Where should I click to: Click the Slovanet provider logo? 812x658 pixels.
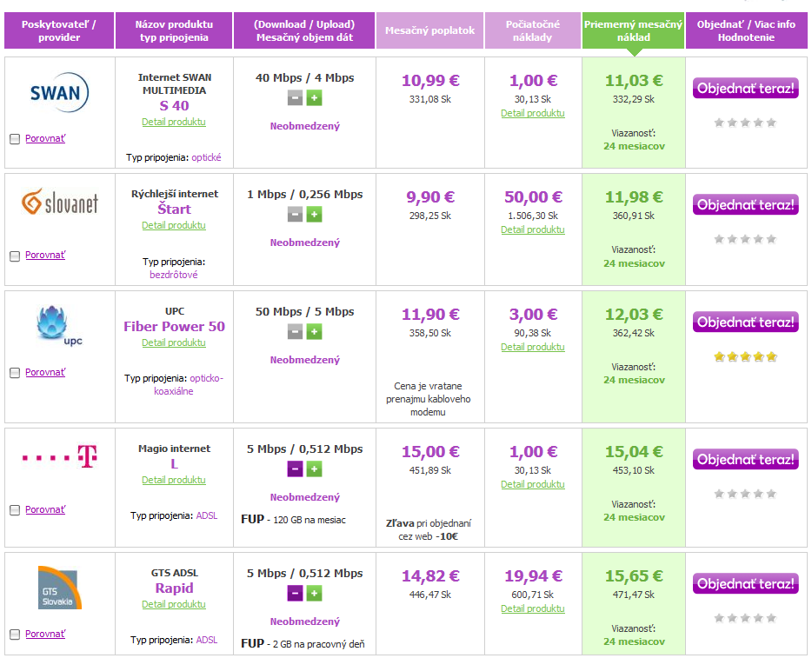pos(60,202)
